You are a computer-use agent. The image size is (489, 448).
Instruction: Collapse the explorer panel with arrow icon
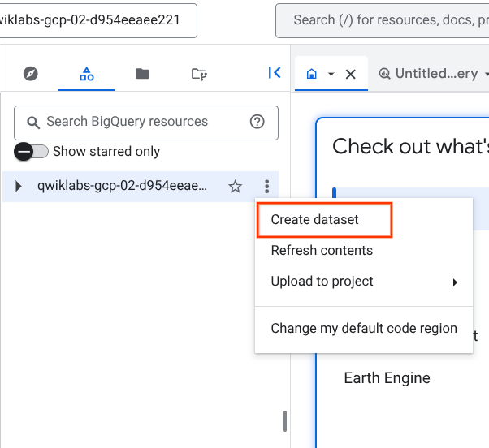[x=275, y=72]
